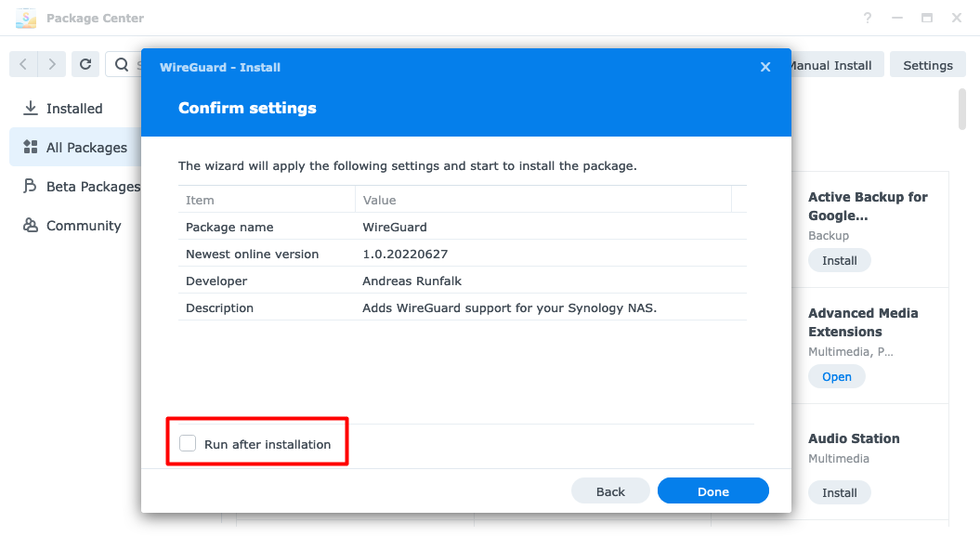Image resolution: width=980 pixels, height=536 pixels.
Task: Navigate forward with right arrow icon
Action: pyautogui.click(x=52, y=64)
